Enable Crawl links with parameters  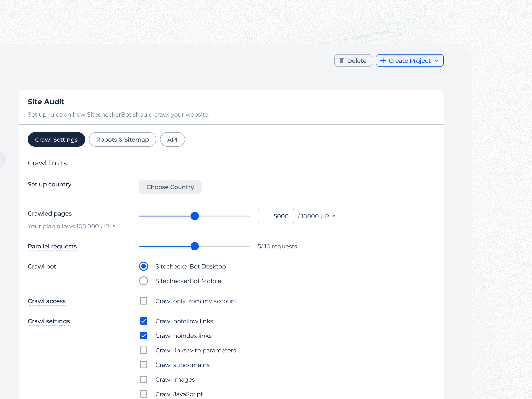tap(144, 350)
